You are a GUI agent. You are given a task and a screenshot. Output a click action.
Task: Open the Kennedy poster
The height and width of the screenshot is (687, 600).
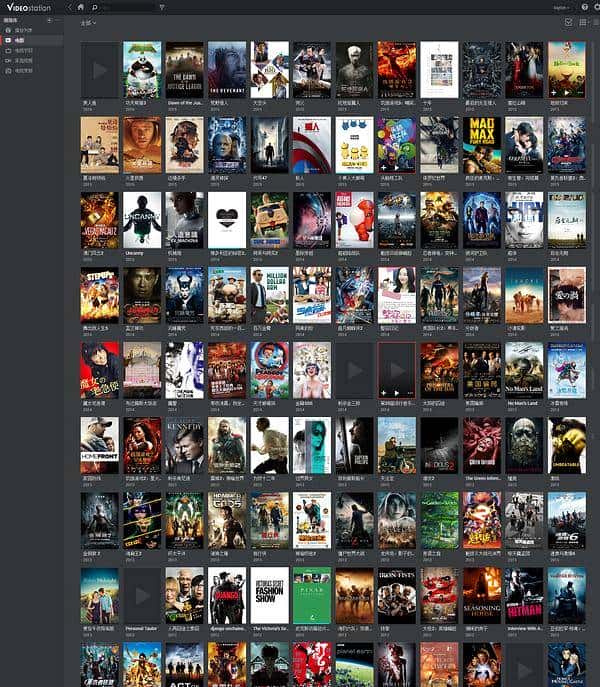point(185,445)
